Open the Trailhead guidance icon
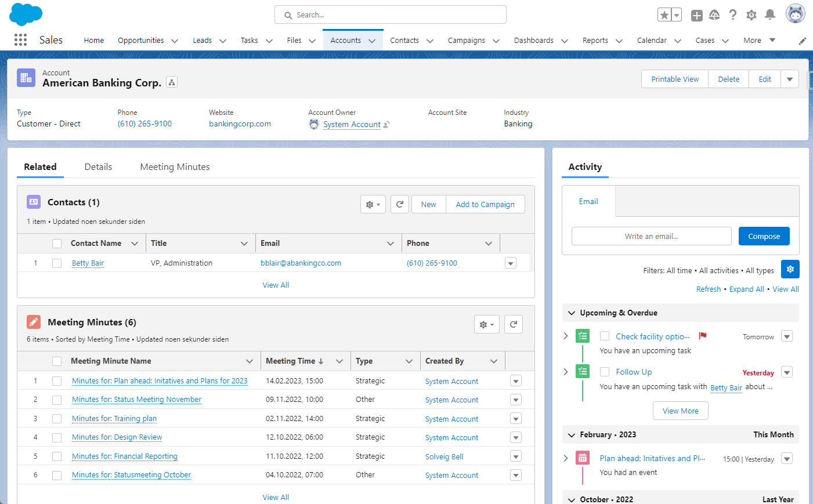 [714, 15]
